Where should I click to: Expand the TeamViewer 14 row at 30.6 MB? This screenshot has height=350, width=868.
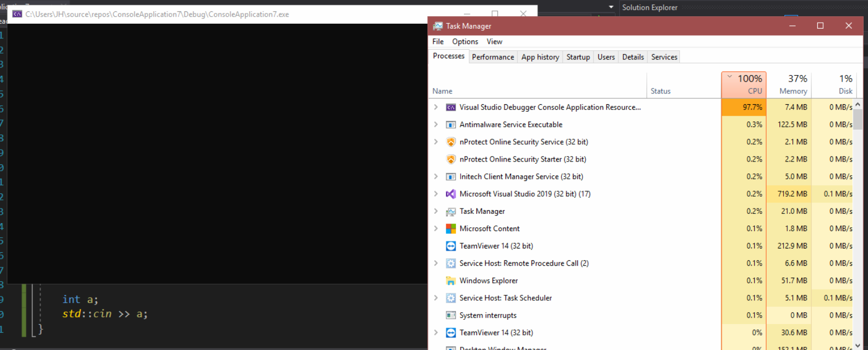pyautogui.click(x=436, y=332)
